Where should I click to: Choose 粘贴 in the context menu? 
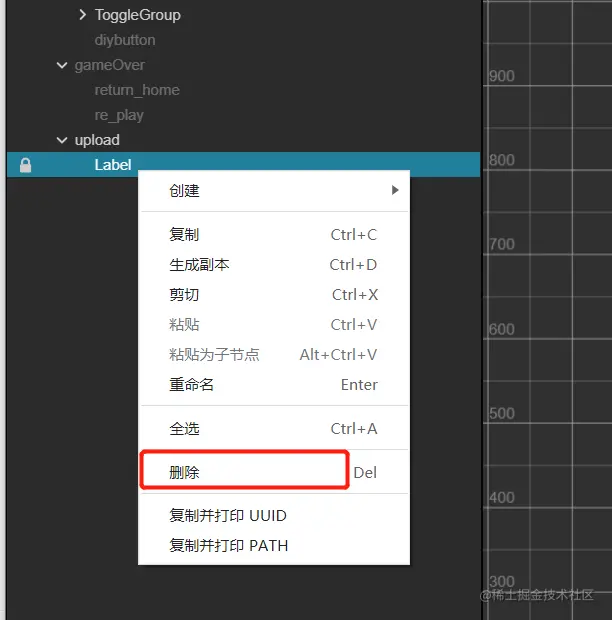click(x=274, y=325)
